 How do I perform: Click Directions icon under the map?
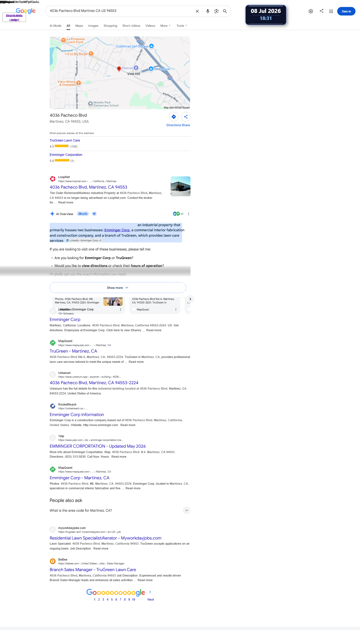pos(174,117)
